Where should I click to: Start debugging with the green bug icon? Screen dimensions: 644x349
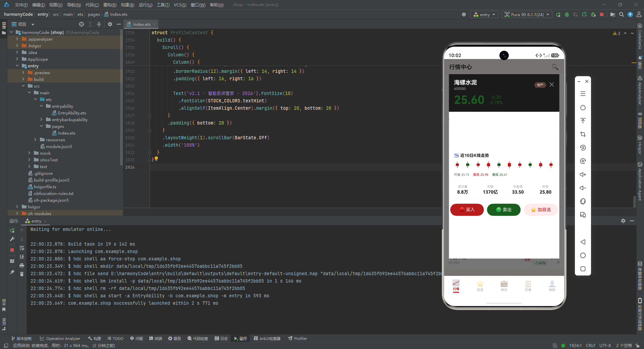point(567,14)
